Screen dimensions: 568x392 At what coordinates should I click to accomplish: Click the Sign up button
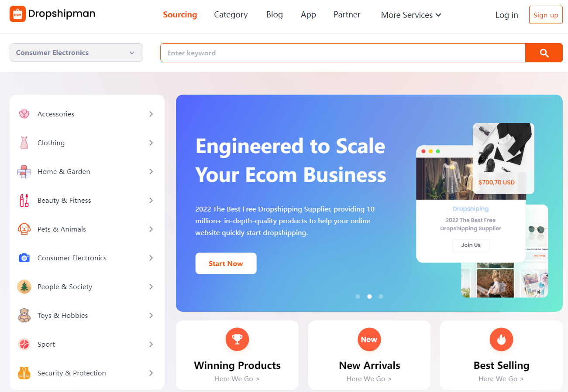coord(546,15)
